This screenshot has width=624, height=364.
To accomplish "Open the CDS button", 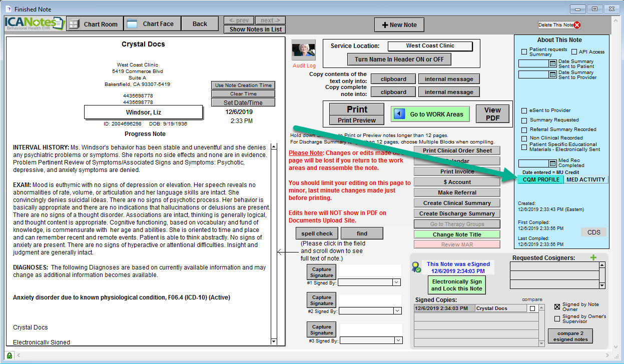I will 593,232.
